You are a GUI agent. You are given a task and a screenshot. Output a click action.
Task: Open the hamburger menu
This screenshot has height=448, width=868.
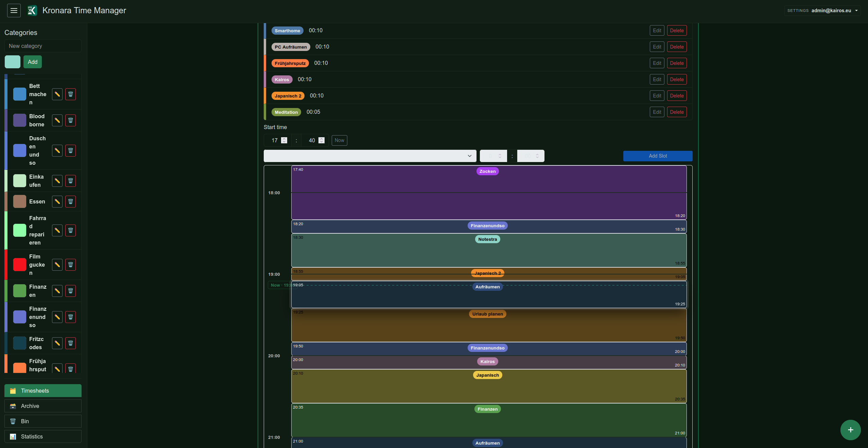click(14, 11)
